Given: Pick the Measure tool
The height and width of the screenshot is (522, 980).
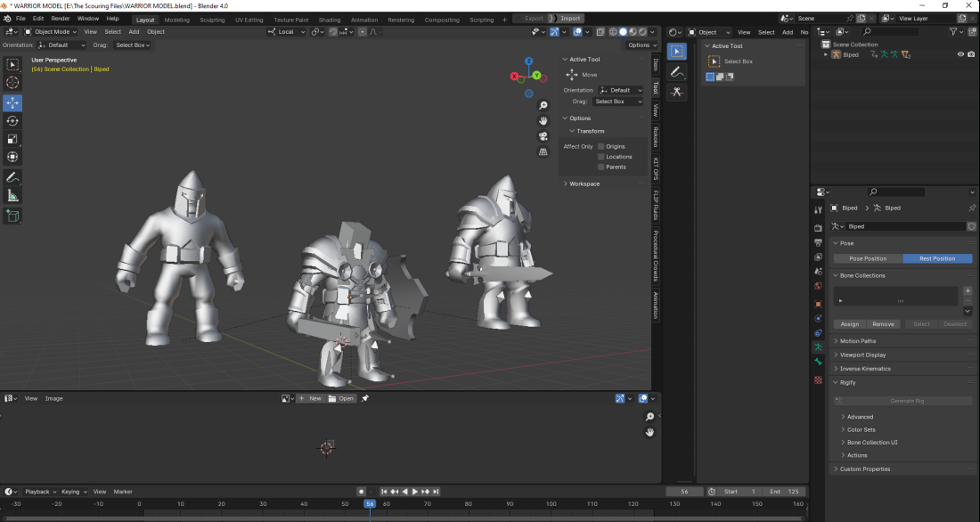Looking at the screenshot, I should [12, 196].
